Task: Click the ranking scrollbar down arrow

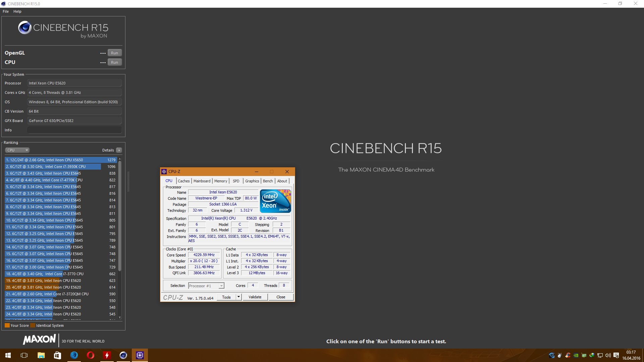Action: 120,317
